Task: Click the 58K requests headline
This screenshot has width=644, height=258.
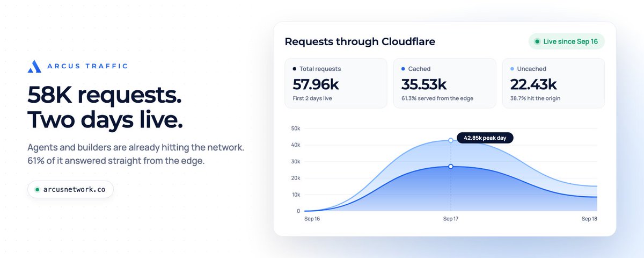Action: coord(104,95)
